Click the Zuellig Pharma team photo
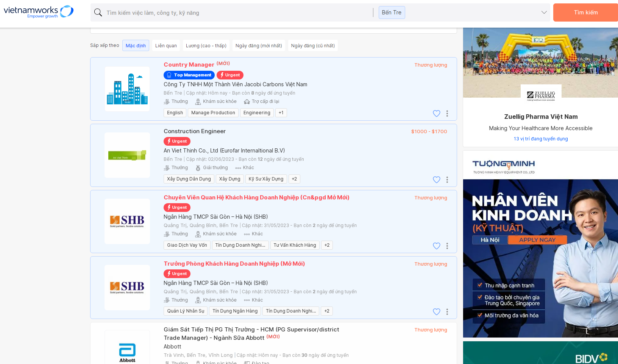 tap(540, 62)
